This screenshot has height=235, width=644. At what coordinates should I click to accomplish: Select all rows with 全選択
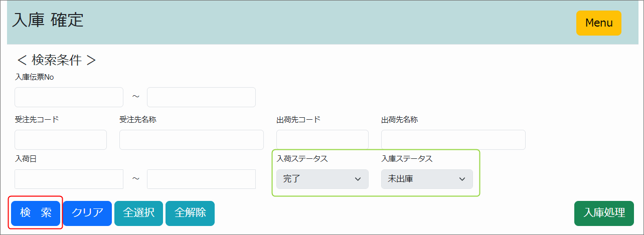[x=138, y=213]
